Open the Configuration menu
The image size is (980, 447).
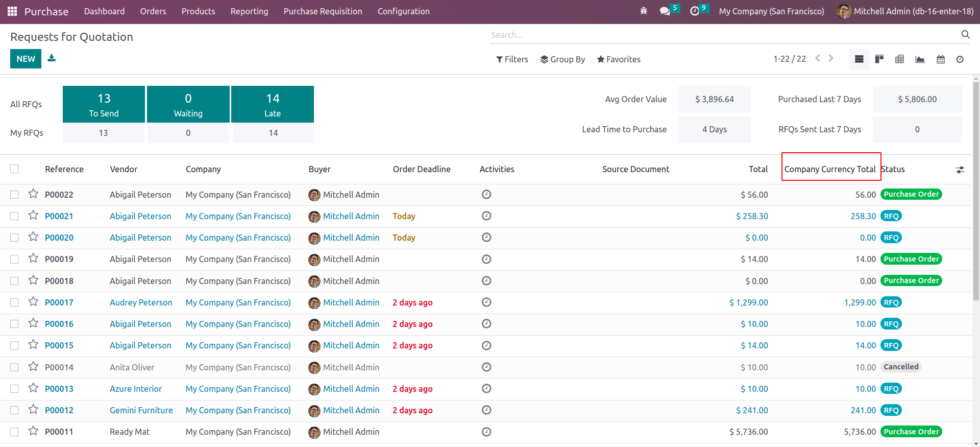click(403, 11)
